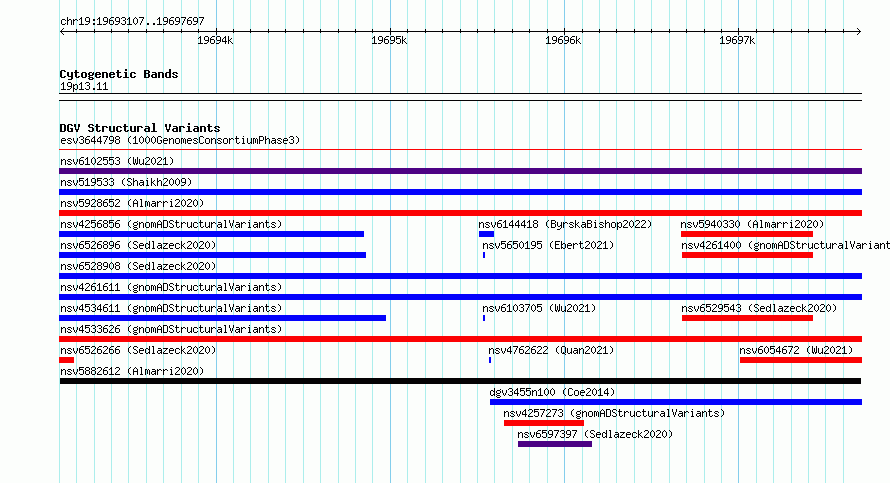The height and width of the screenshot is (483, 890).
Task: Click the Cytogenetic Bands track title
Action: [119, 74]
